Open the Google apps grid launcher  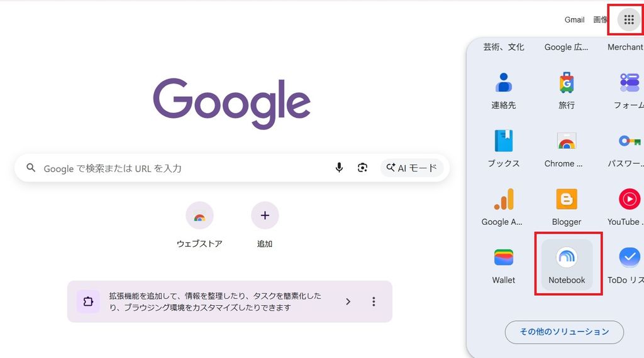pyautogui.click(x=629, y=19)
